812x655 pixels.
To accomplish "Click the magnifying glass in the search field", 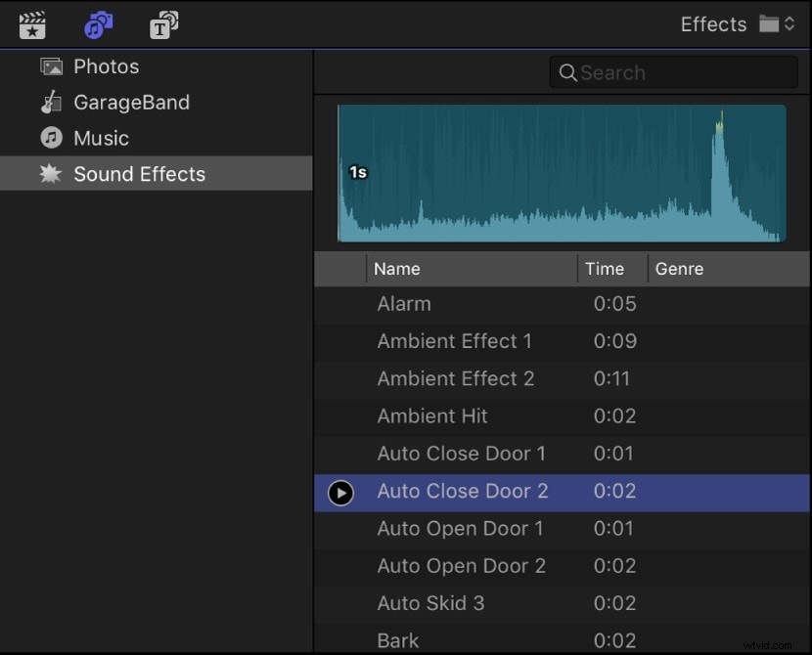I will (x=568, y=72).
